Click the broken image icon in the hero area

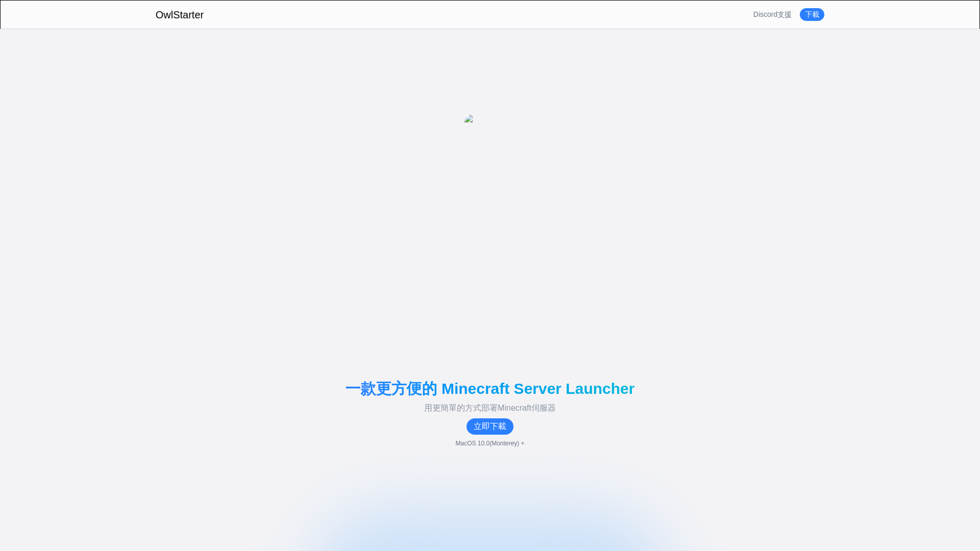click(x=469, y=119)
